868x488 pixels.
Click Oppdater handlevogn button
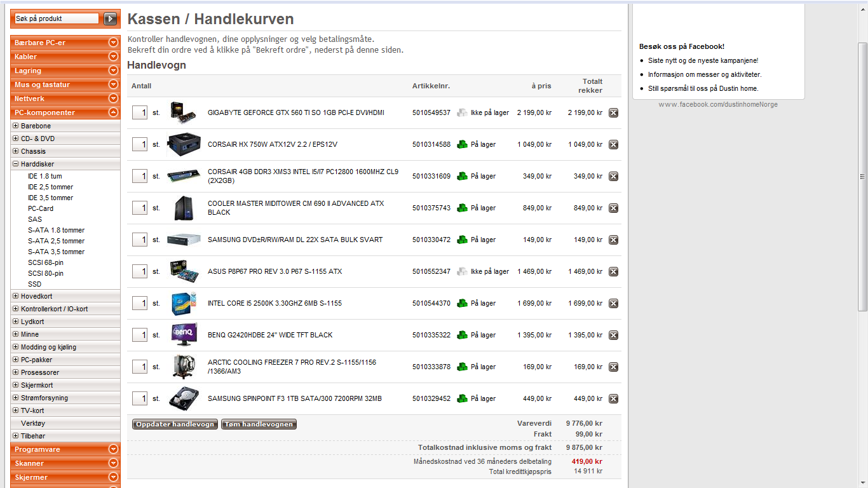175,424
